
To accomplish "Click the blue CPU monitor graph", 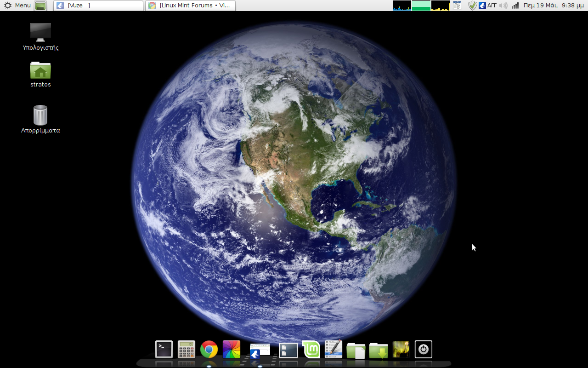I will point(402,6).
